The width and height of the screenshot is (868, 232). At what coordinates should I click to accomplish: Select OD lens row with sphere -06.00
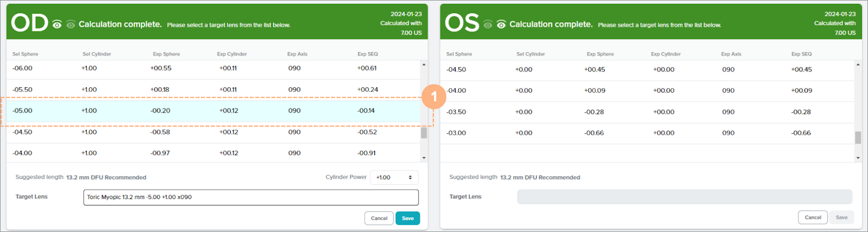tap(213, 68)
